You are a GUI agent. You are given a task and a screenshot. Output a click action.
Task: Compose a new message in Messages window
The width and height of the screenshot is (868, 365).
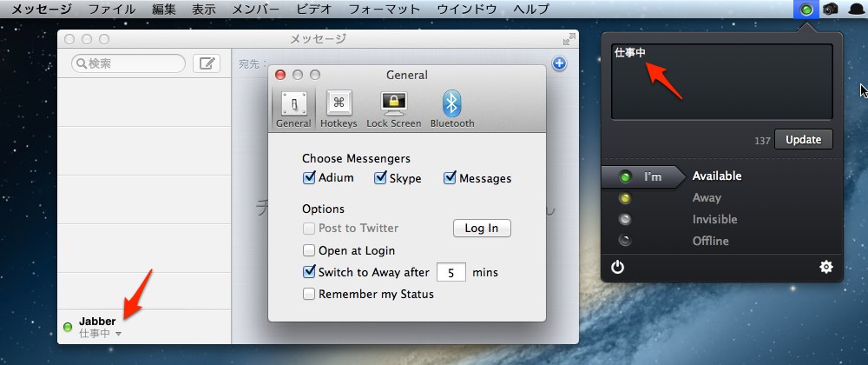click(x=207, y=63)
